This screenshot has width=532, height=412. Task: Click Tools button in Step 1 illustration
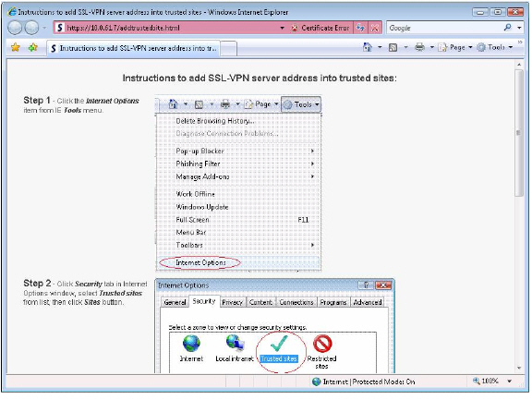point(301,104)
